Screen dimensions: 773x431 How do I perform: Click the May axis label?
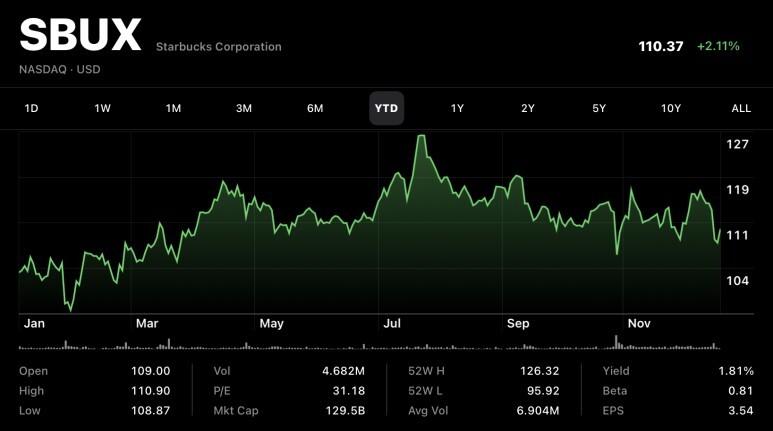(x=272, y=323)
